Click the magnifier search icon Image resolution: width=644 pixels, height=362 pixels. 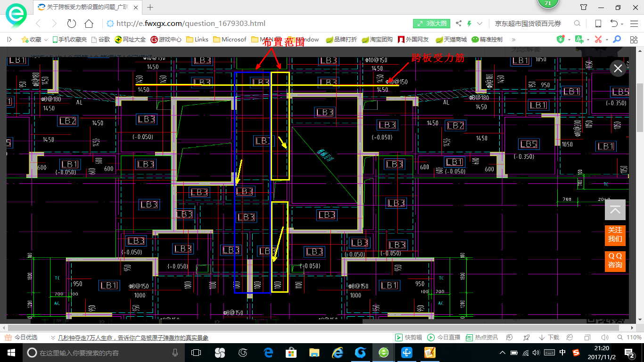577,24
